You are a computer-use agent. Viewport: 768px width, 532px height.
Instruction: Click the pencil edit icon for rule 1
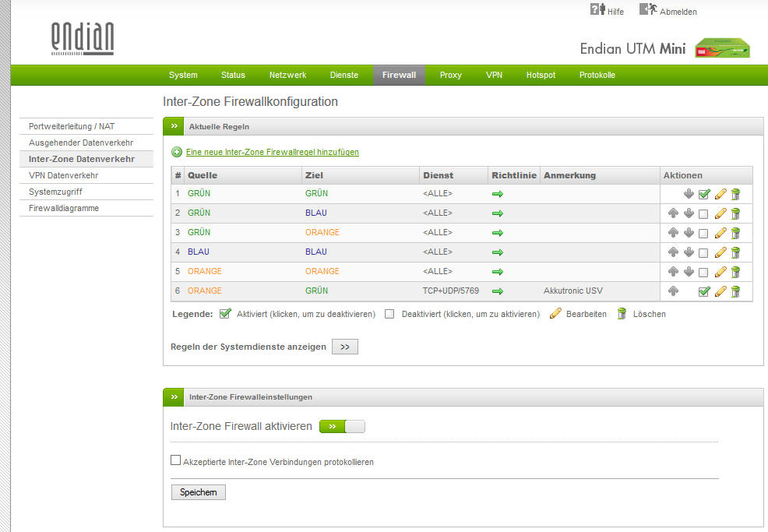[720, 194]
